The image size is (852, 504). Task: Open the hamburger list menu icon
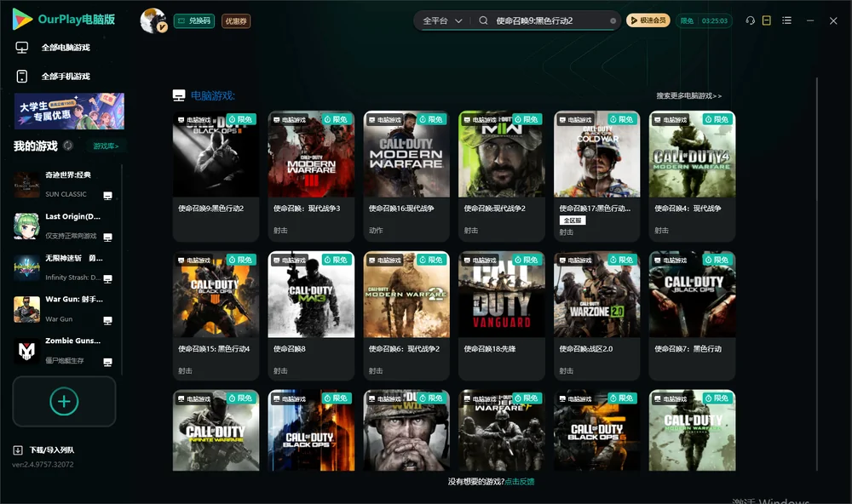tap(786, 20)
